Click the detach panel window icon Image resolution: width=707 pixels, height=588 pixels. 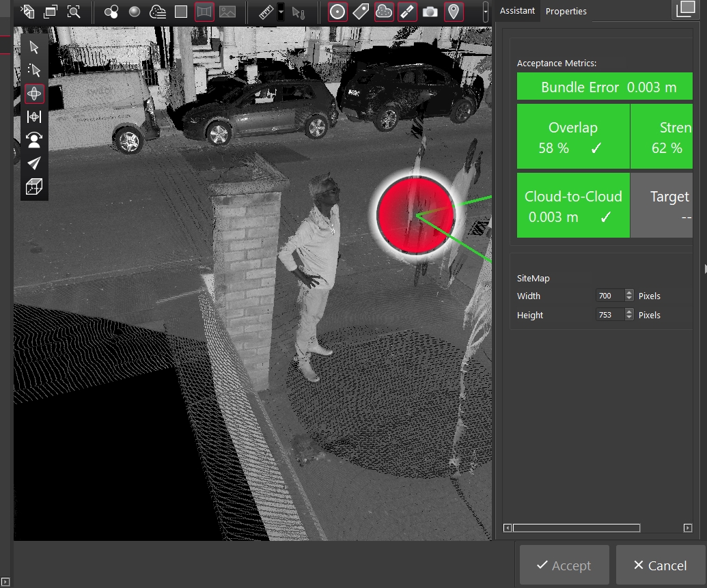pos(686,9)
